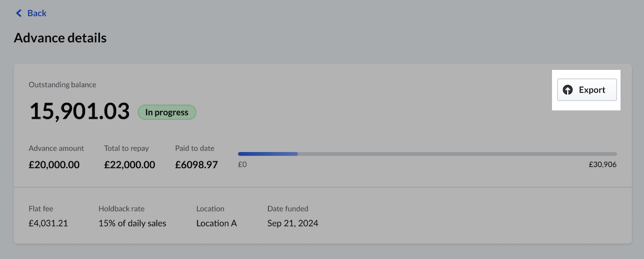
Task: Click the Outstanding balance label
Action: pyautogui.click(x=63, y=85)
